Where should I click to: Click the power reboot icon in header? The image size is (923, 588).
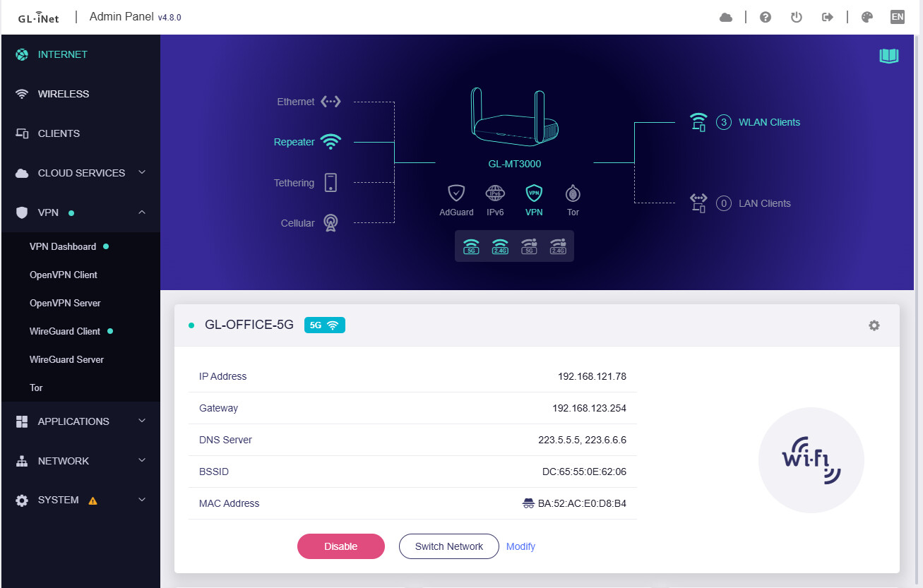pos(797,17)
